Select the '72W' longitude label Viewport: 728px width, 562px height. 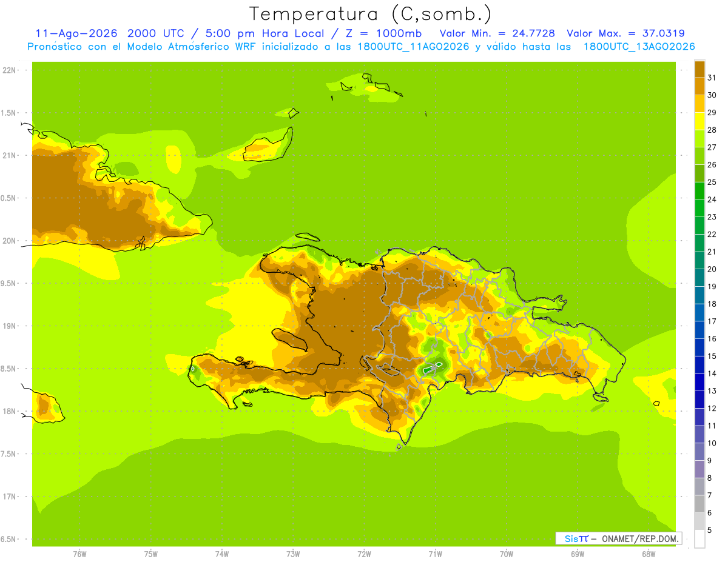[x=364, y=554]
